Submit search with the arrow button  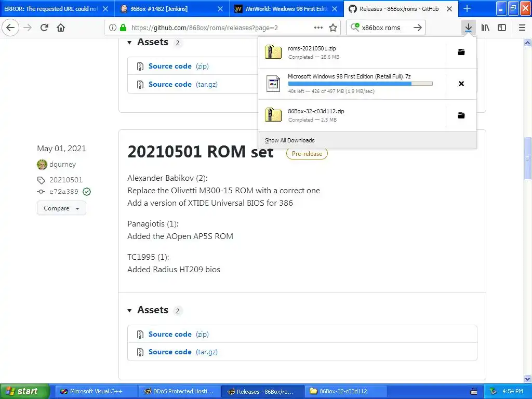point(418,28)
